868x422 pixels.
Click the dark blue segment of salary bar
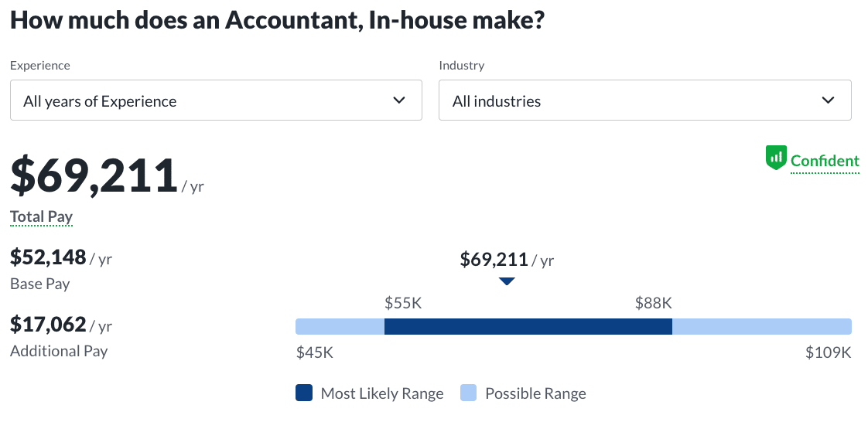(528, 327)
